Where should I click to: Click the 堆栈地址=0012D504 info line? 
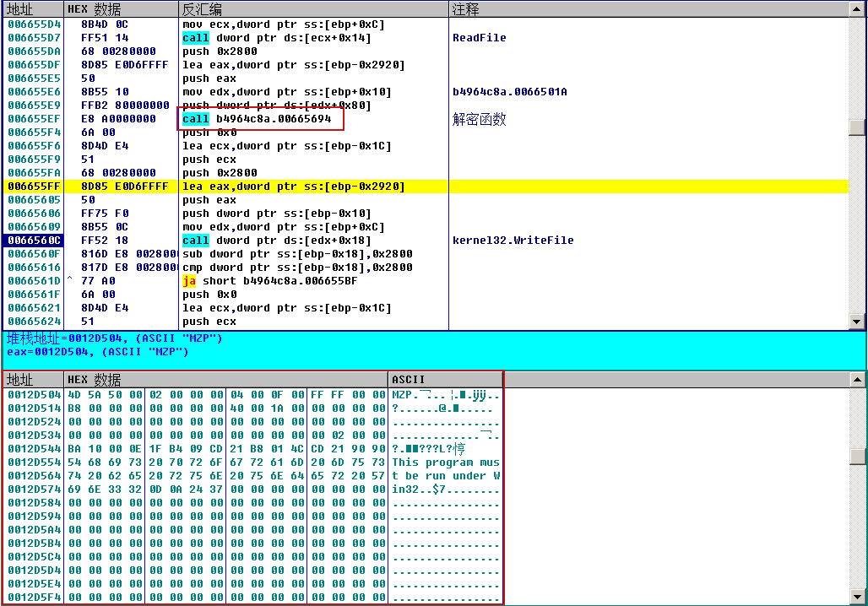(115, 338)
